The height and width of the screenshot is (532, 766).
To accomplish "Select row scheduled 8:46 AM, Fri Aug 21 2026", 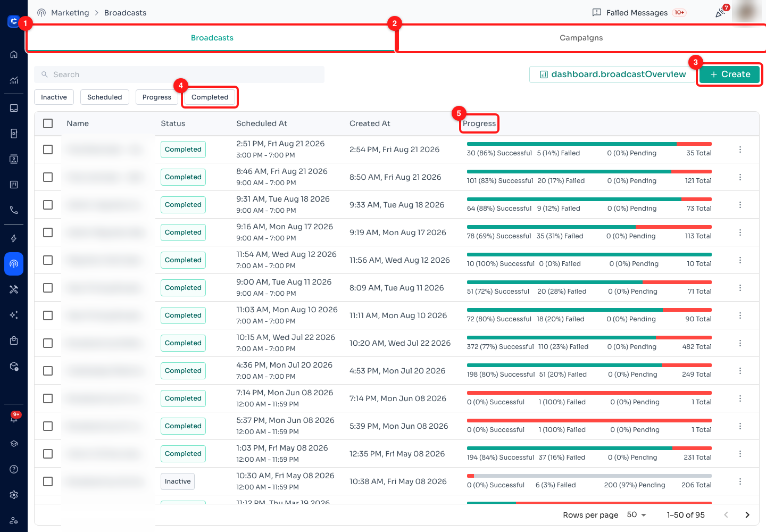I will tap(48, 177).
